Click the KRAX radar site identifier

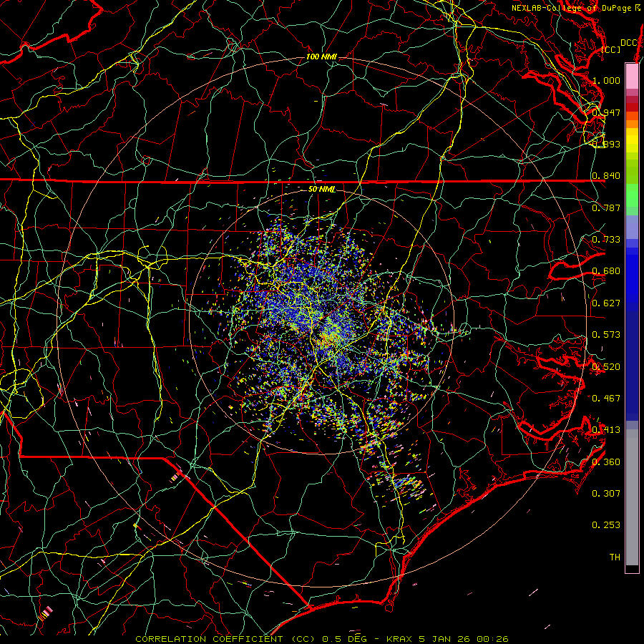[x=401, y=639]
